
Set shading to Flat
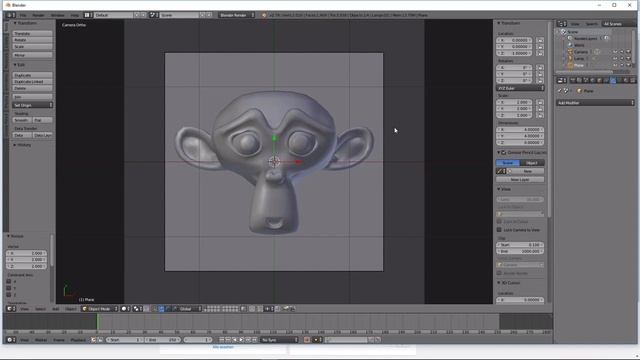[42, 120]
